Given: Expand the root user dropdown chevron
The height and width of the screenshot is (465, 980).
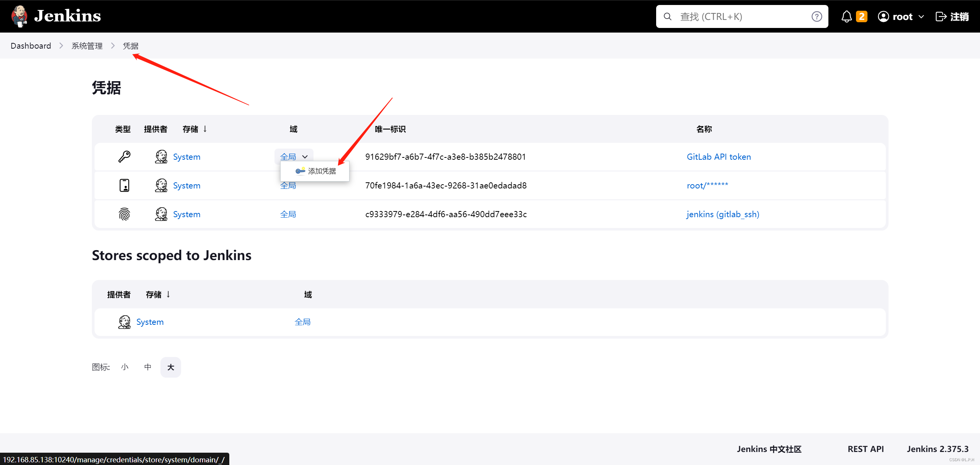Looking at the screenshot, I should [921, 16].
